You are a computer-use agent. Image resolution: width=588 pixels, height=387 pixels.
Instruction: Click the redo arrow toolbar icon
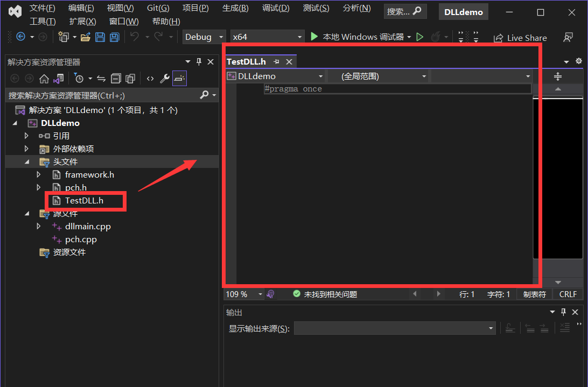pos(159,37)
